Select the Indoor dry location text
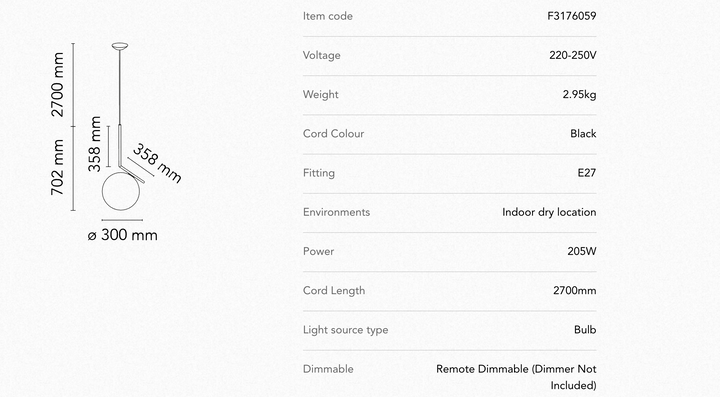This screenshot has width=720, height=397. pos(549,212)
